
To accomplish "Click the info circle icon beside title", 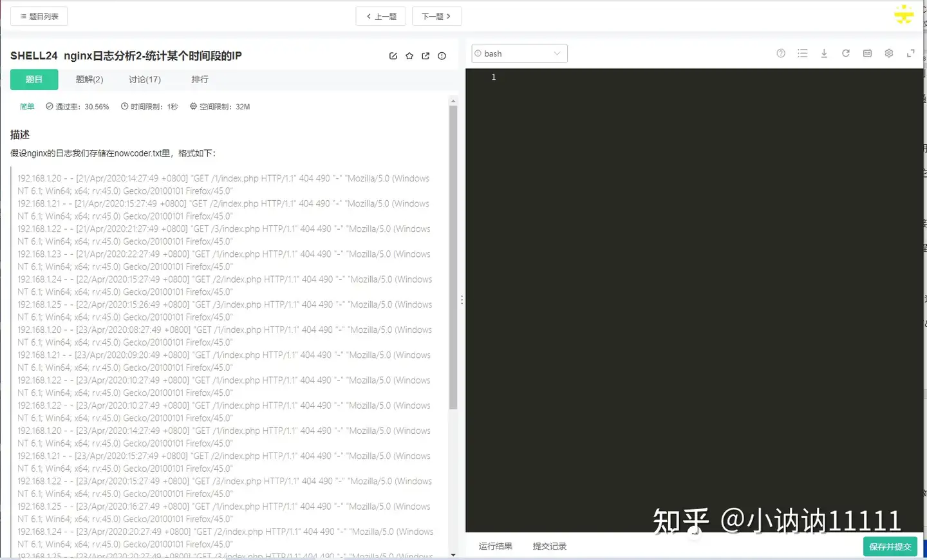I will tap(442, 56).
